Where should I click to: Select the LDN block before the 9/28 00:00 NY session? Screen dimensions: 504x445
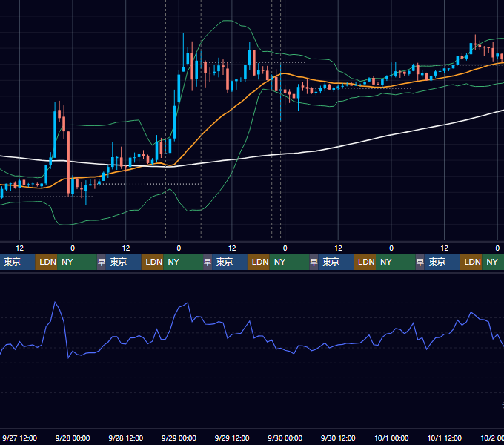[x=46, y=262]
